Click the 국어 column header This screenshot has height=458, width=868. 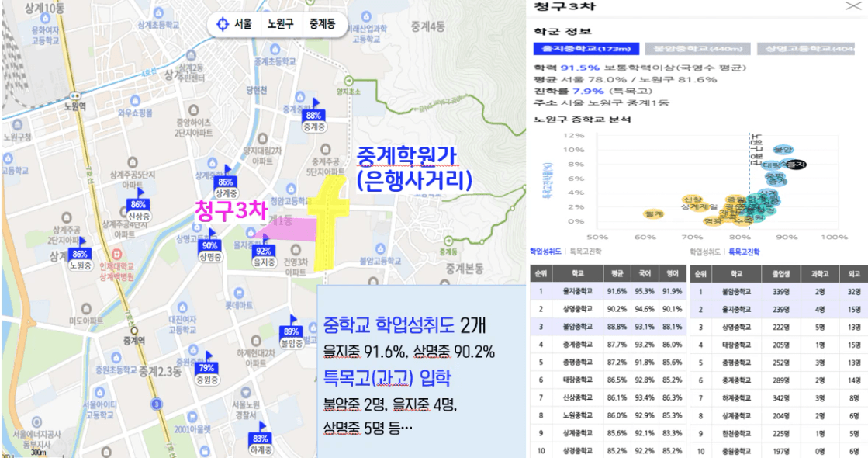(645, 273)
